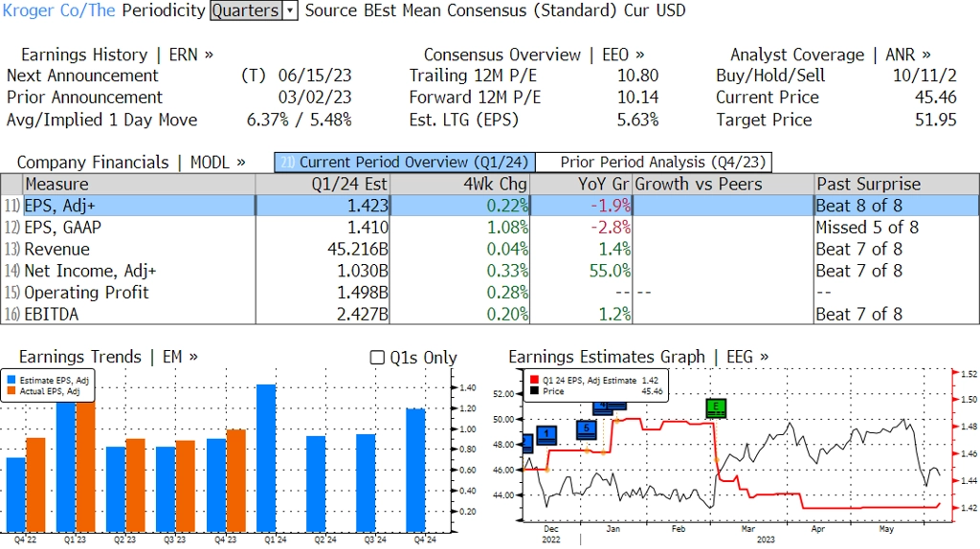Select the blue event marker labeled 5
The image size is (980, 549).
[587, 429]
